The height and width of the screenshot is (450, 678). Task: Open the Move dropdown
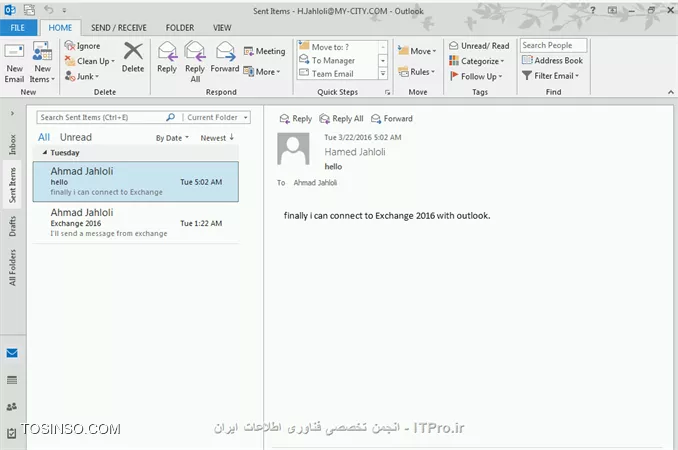point(417,51)
